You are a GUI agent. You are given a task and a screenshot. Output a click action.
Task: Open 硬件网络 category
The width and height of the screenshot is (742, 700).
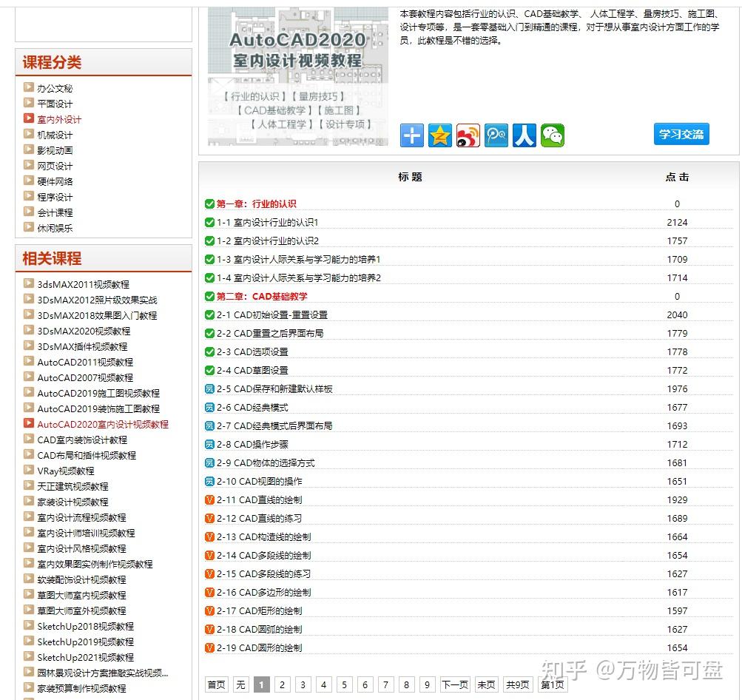click(55, 182)
